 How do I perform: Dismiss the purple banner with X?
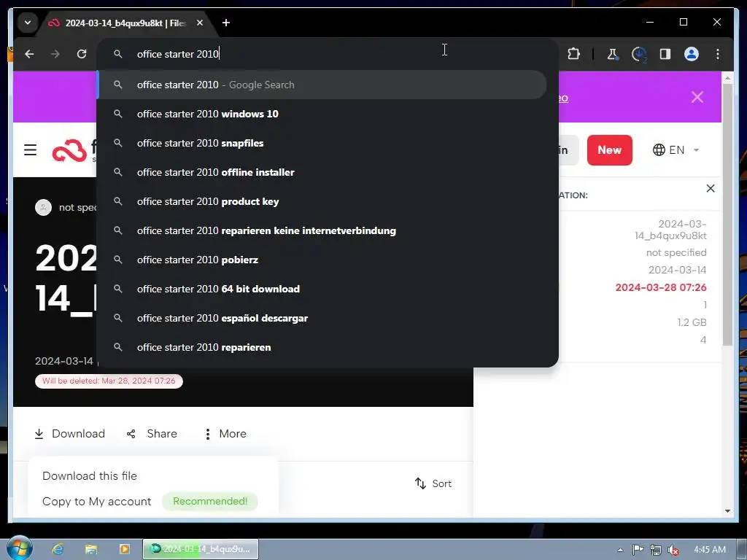(697, 97)
